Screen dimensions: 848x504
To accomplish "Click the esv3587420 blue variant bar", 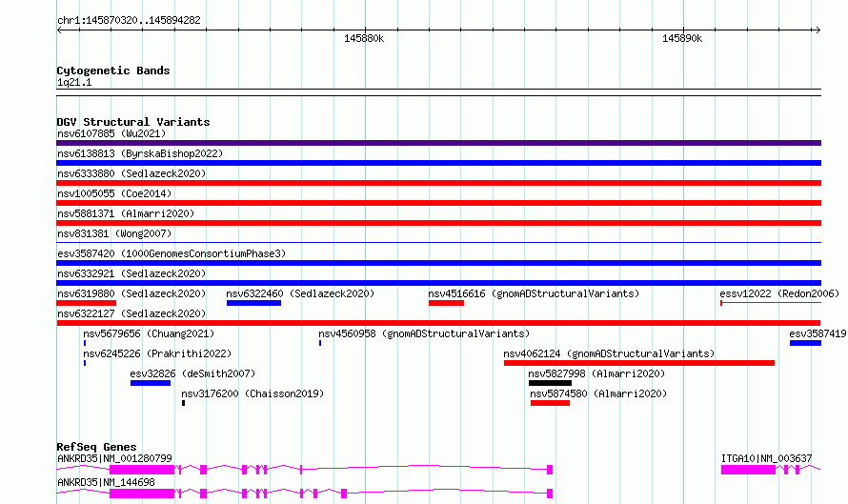I will click(438, 263).
